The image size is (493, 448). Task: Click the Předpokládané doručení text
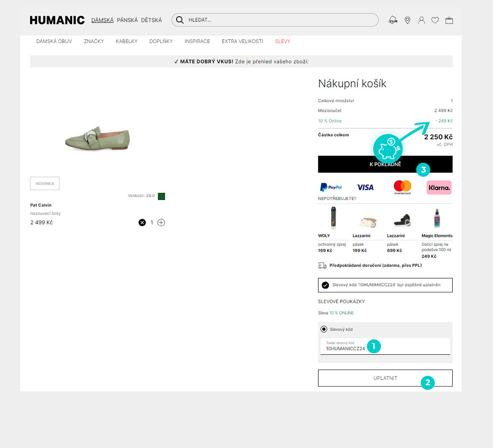click(376, 265)
